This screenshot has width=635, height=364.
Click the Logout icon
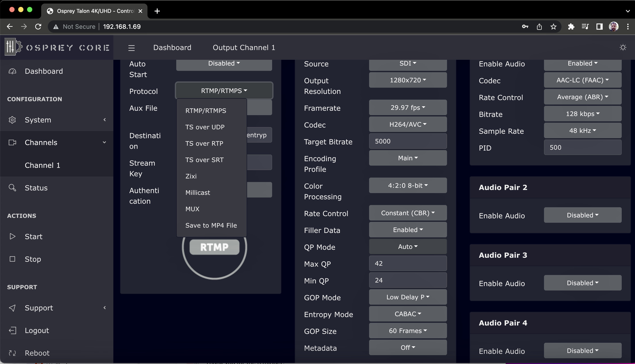(x=12, y=330)
